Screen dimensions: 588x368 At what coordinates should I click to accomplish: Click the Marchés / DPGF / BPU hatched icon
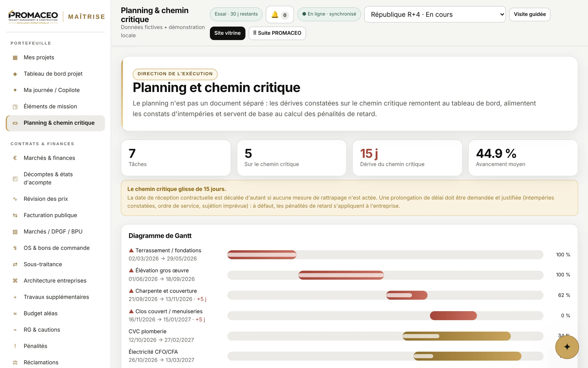click(x=15, y=232)
